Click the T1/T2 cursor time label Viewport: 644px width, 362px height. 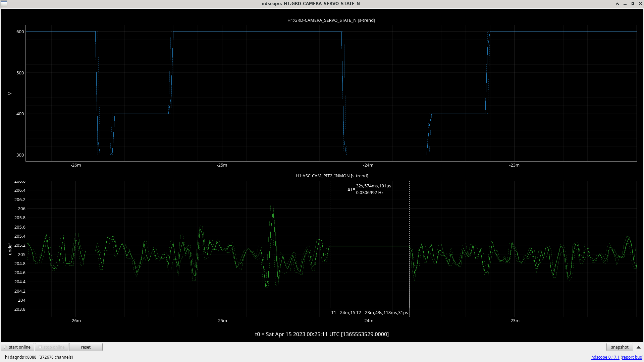pos(369,312)
